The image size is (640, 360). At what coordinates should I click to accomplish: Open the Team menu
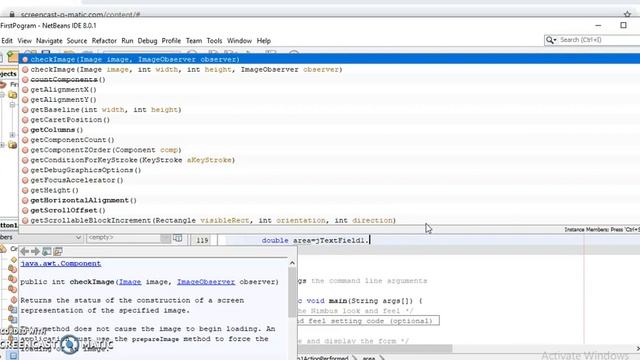(x=194, y=41)
